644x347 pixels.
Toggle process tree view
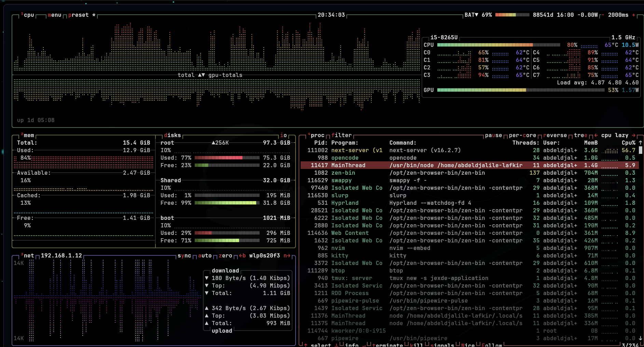tap(581, 135)
